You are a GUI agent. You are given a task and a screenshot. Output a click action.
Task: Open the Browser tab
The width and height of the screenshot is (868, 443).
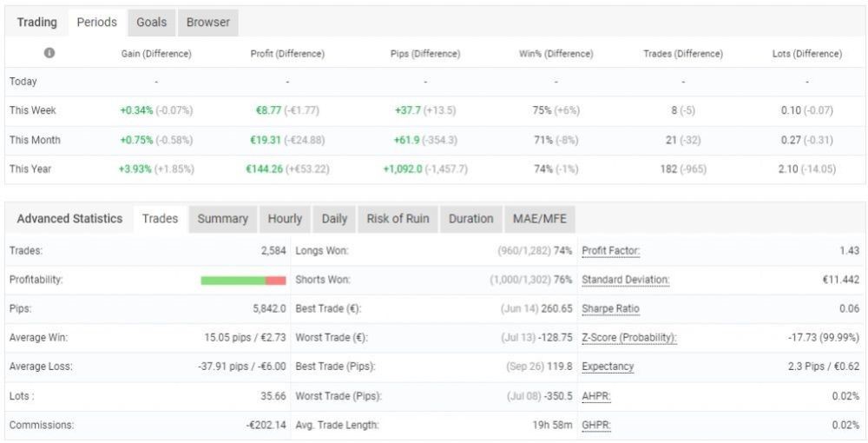207,23
